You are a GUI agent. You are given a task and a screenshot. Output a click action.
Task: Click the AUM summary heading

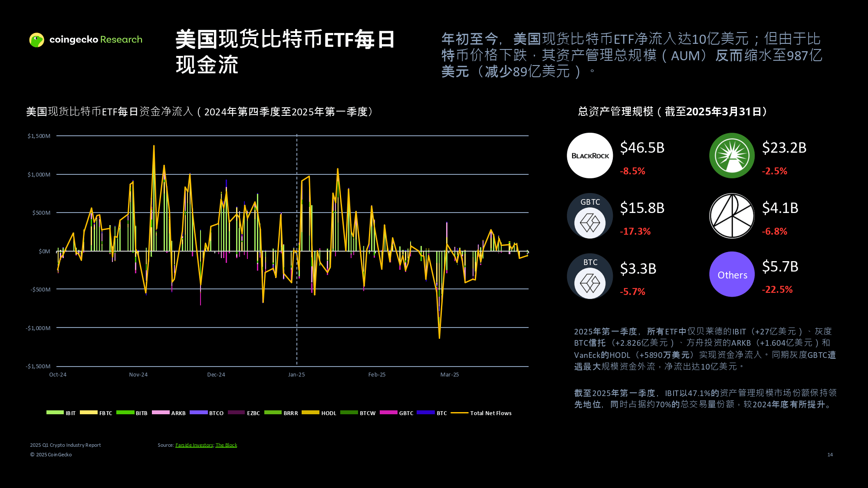click(x=671, y=111)
